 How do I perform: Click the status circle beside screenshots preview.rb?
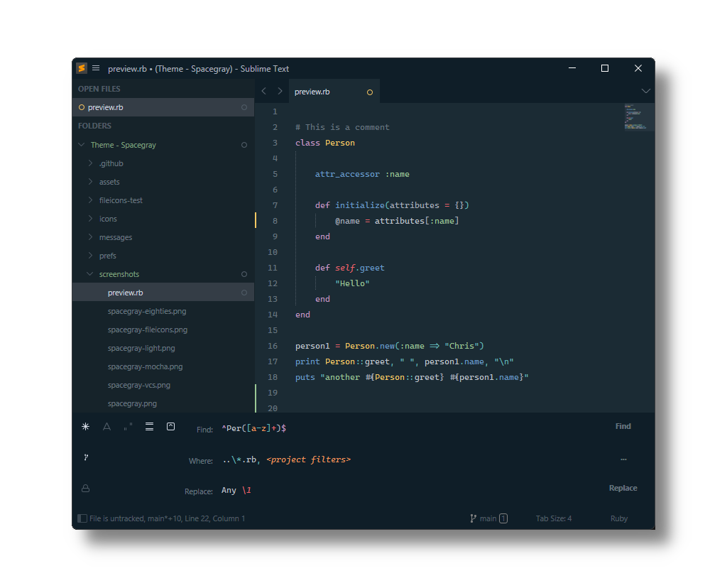click(244, 293)
